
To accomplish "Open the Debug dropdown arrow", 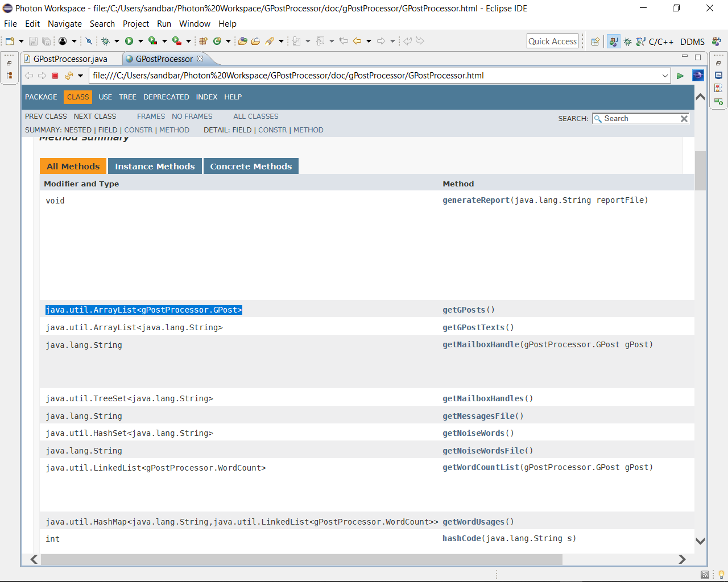I will click(117, 41).
